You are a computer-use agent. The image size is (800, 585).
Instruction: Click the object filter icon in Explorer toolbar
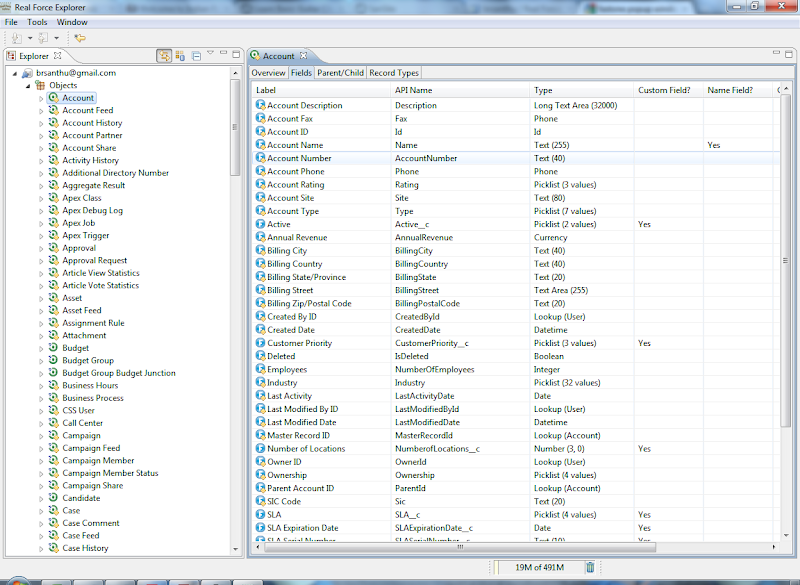180,56
